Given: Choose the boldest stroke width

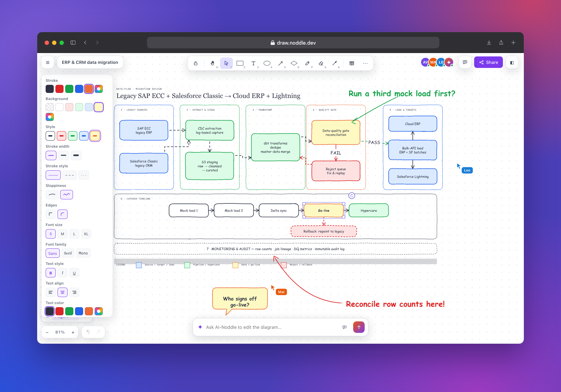Looking at the screenshot, I should [76, 155].
